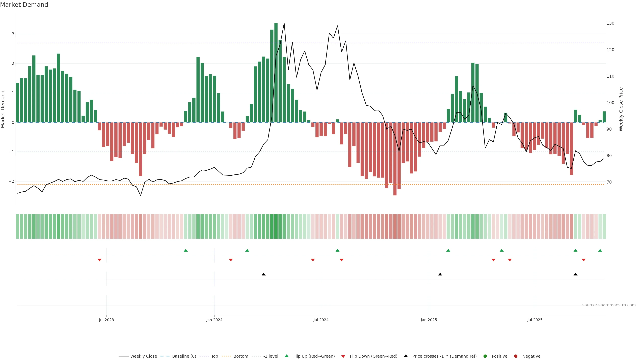Click green Flip Up legend triangle icon
Viewport: 644px width, 362px height.
point(287,356)
